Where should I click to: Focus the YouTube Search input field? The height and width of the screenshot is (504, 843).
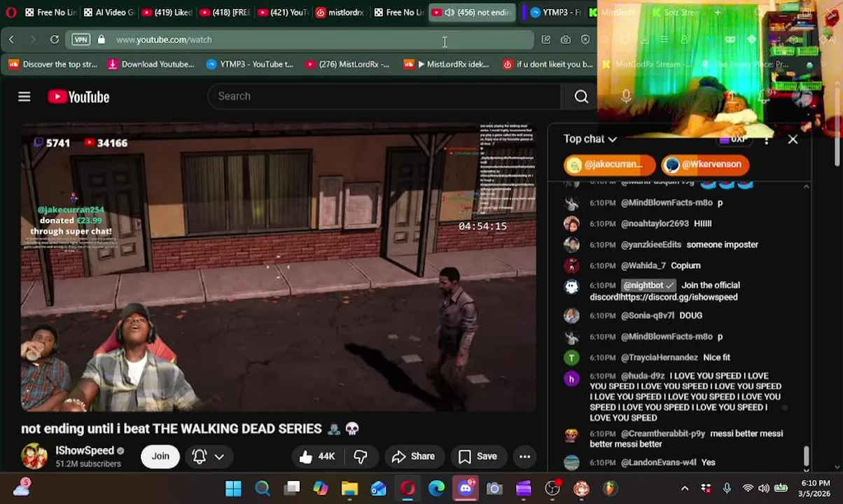[384, 97]
